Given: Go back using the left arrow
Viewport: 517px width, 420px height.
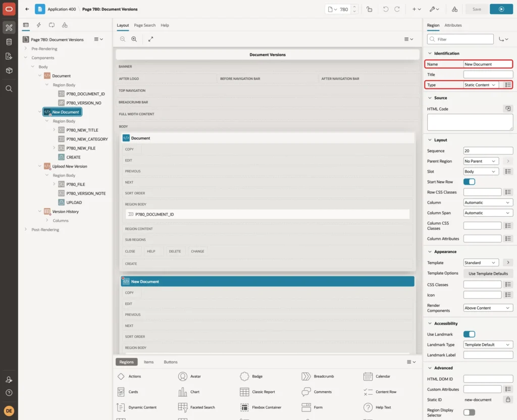Looking at the screenshot, I should (x=27, y=9).
